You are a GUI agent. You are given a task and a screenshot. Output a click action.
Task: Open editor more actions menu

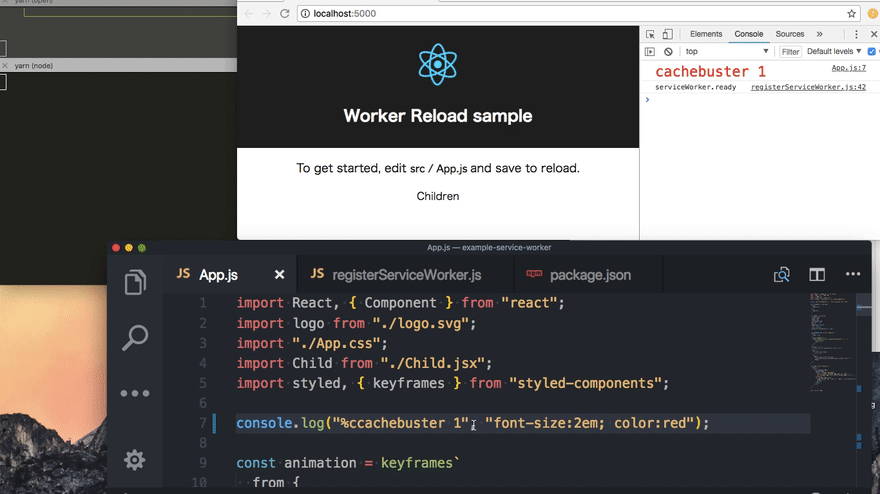point(853,274)
